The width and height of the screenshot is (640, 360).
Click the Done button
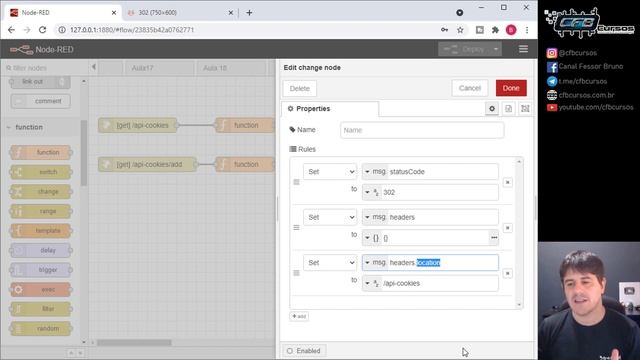511,88
